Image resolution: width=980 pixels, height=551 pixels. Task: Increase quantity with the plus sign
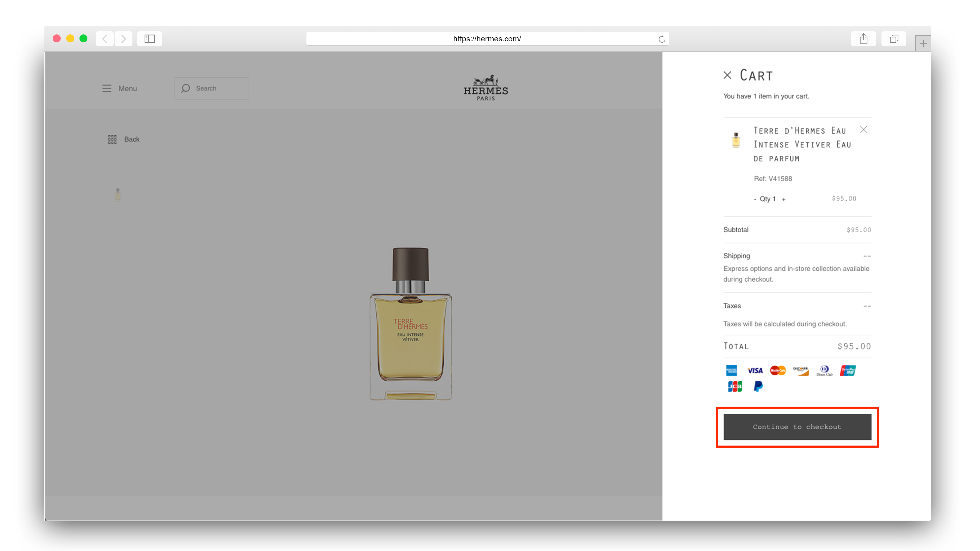[x=784, y=199]
